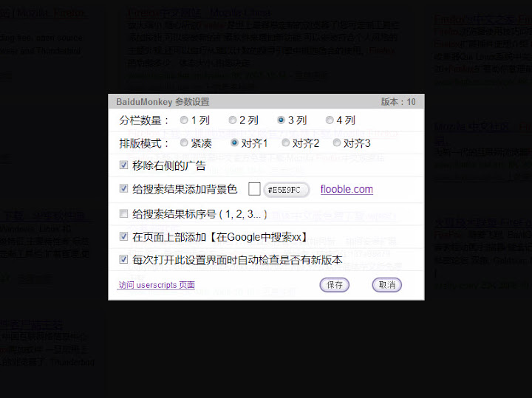
Task: Select 紧凑 layout mode
Action: (184, 143)
